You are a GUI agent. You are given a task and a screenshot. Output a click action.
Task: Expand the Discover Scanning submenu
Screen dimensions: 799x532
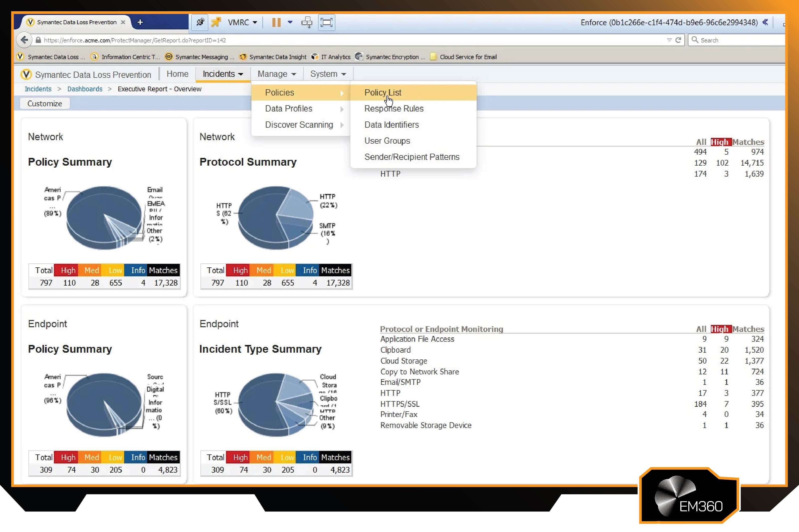(x=299, y=124)
